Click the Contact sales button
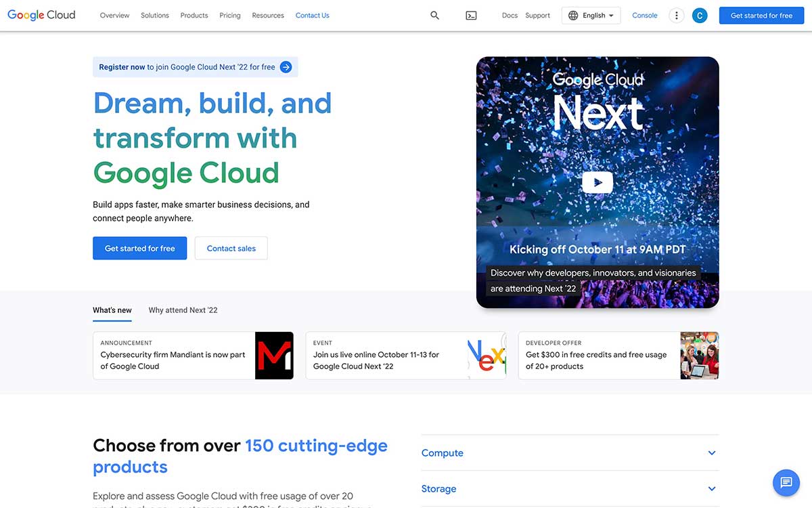The height and width of the screenshot is (508, 812). tap(231, 248)
